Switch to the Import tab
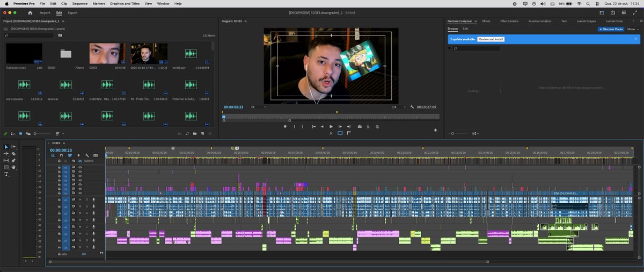This screenshot has width=644, height=272. (45, 12)
